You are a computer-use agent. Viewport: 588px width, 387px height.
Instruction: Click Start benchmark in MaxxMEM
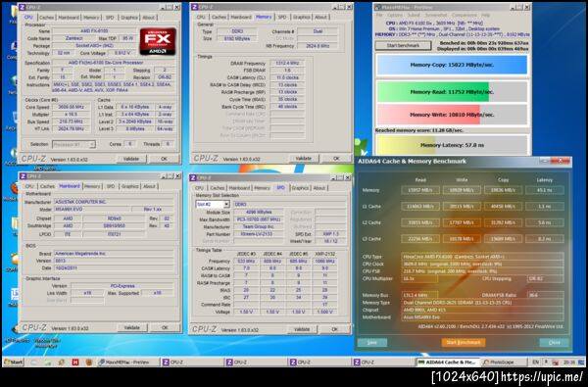click(403, 45)
